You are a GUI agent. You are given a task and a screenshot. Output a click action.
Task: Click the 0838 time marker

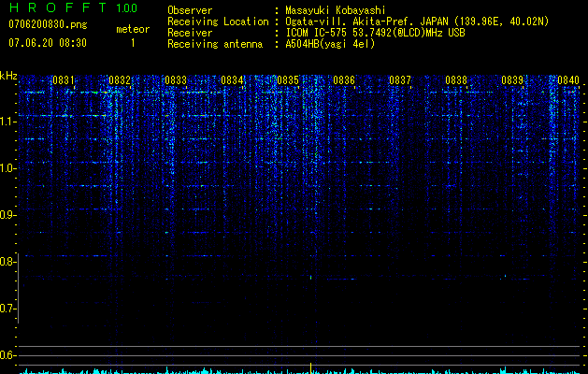point(456,80)
